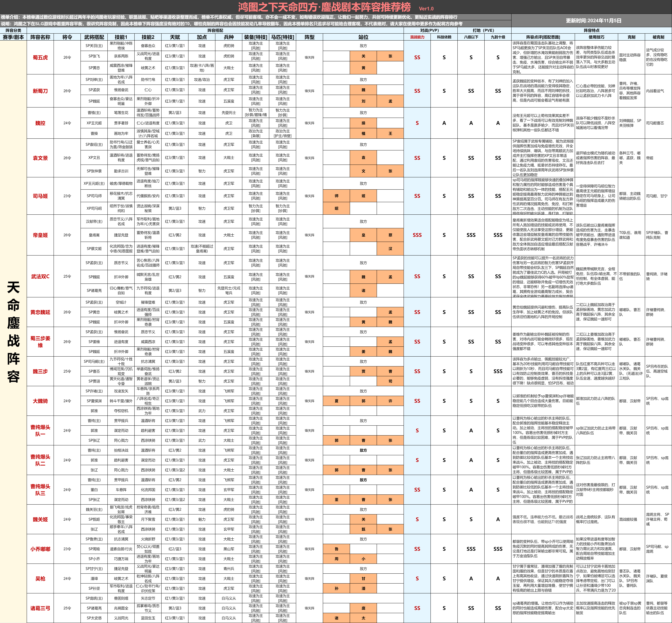Click the 技能2 column header
Viewport: 672px width, 623px height.
coord(148,37)
